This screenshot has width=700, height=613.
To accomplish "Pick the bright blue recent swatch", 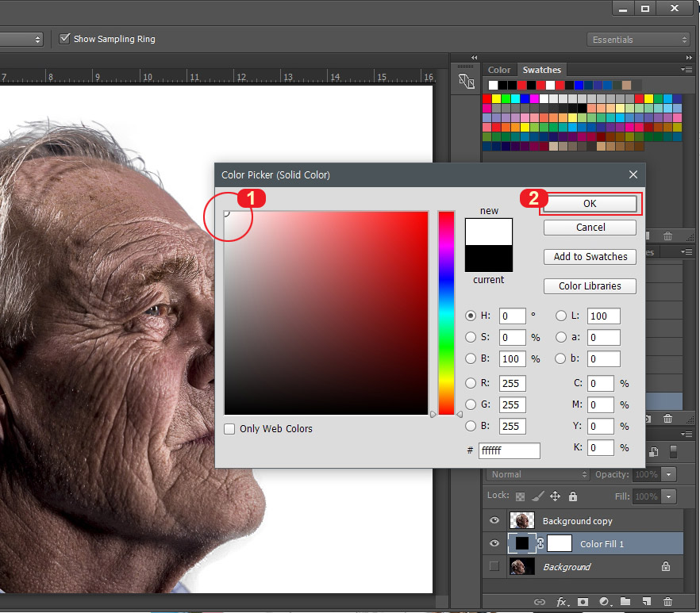I will click(579, 85).
